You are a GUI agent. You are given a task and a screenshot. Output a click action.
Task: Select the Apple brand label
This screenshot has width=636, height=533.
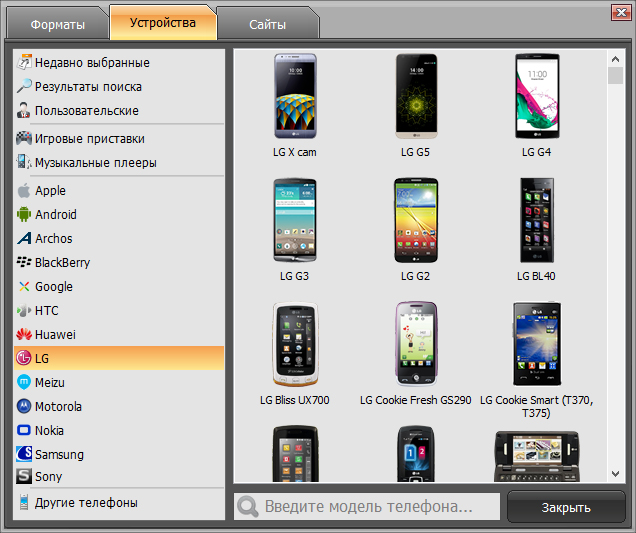[x=50, y=191]
